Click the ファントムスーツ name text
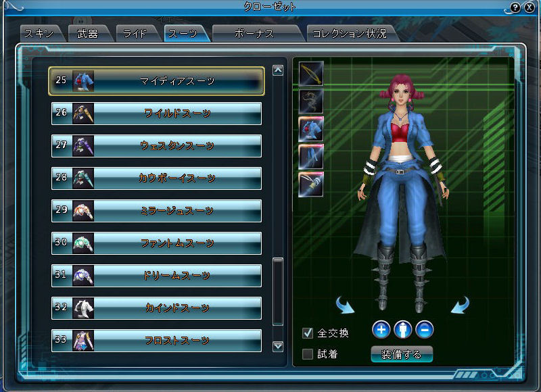The image size is (541, 392). (177, 243)
